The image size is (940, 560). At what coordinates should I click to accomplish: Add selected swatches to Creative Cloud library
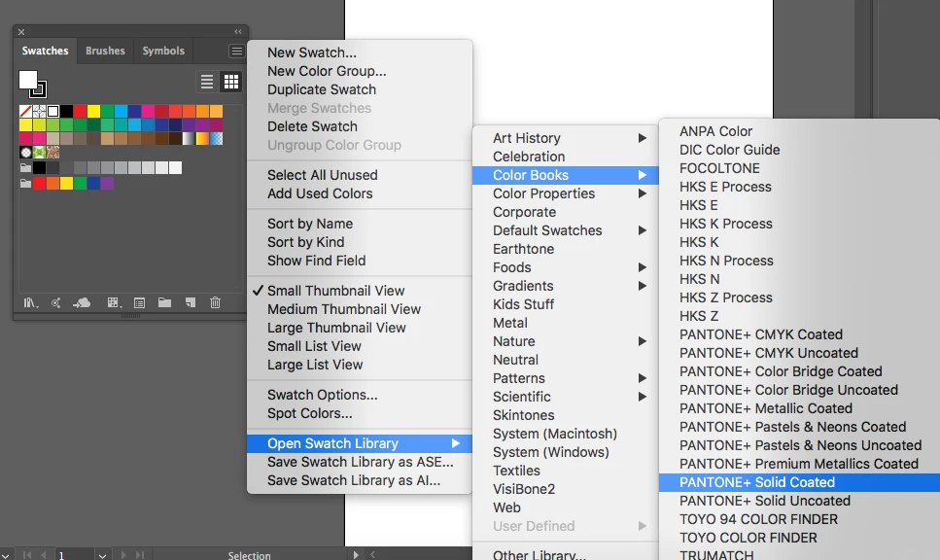pos(82,302)
